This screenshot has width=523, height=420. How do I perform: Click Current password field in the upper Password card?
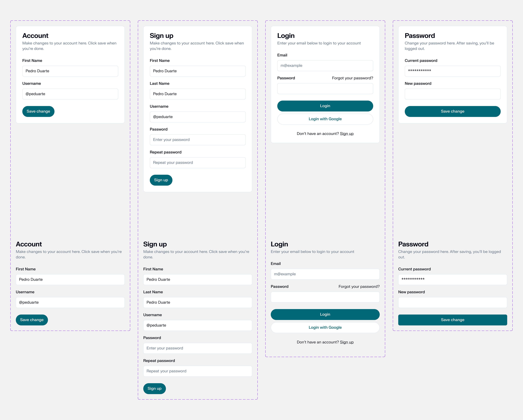(452, 71)
